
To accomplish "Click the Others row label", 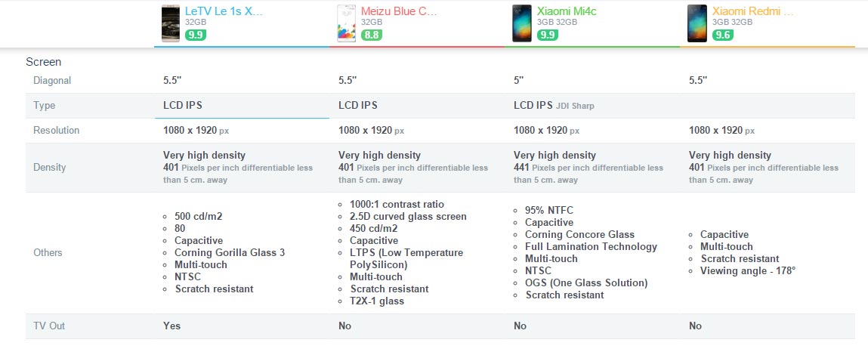I will 48,252.
